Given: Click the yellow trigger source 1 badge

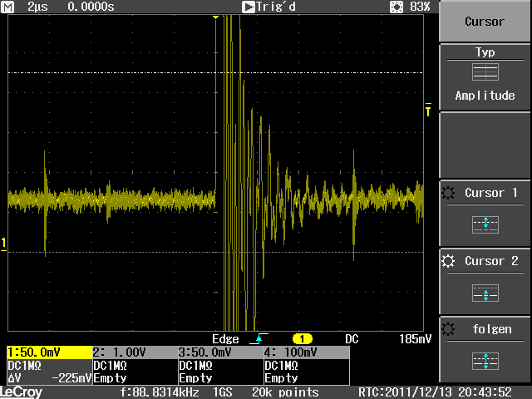Looking at the screenshot, I should 301,339.
